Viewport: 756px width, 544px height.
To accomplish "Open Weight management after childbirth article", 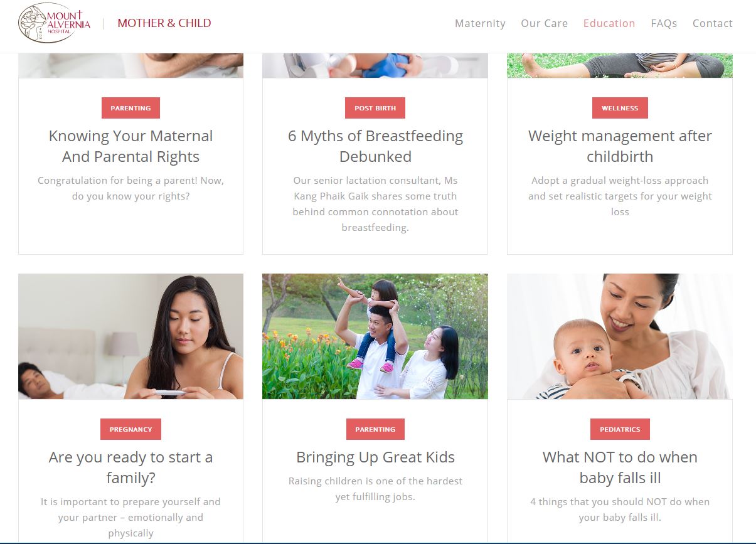I will click(x=620, y=146).
